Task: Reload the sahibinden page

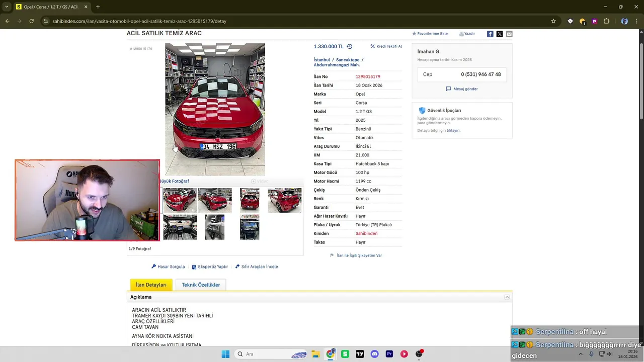Action: tap(31, 21)
